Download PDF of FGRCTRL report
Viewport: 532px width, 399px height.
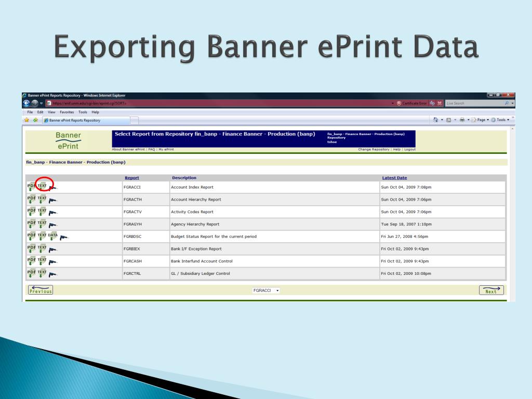(31, 273)
